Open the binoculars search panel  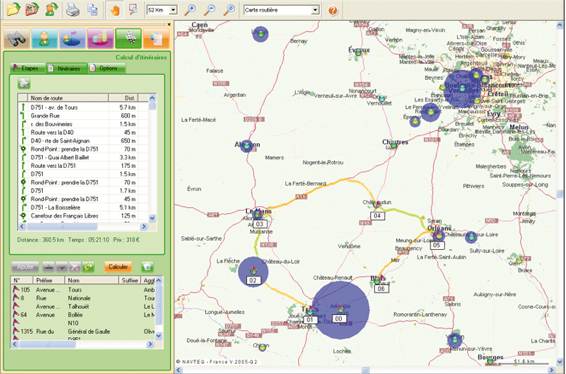[x=17, y=38]
